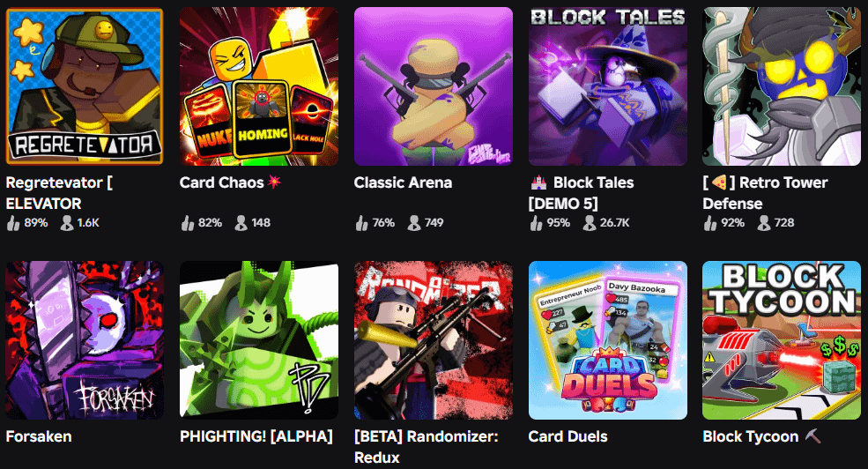Click the Card Chaos title link
868x469 pixels.
[221, 182]
